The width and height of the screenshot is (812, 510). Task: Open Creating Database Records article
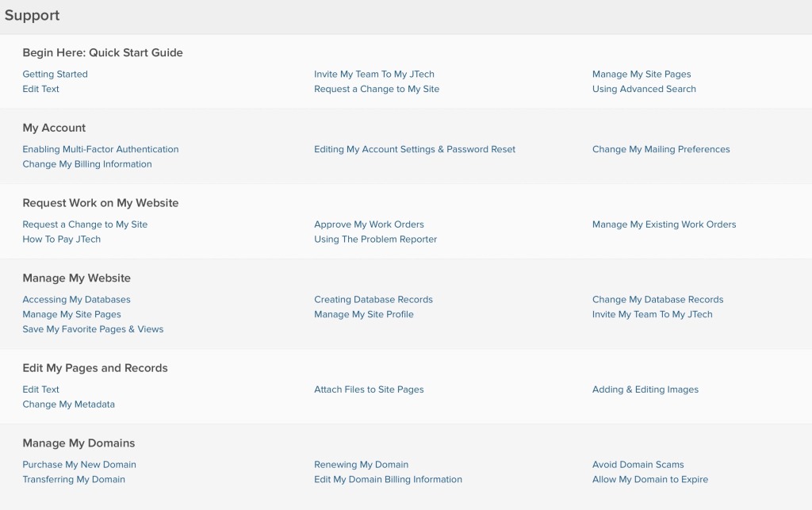[373, 299]
